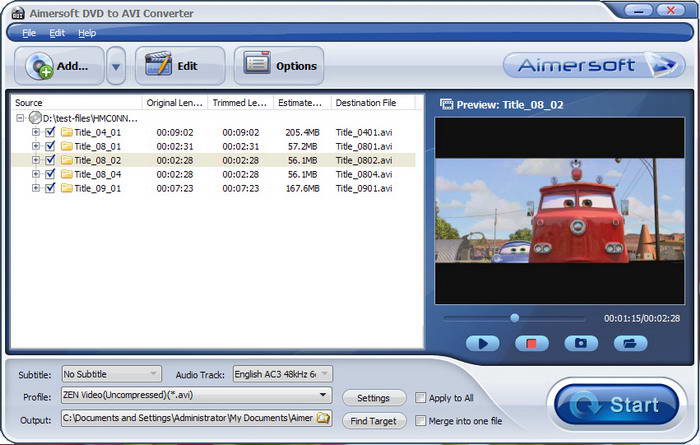Collapse the D:\test-files disc node

[x=20, y=118]
